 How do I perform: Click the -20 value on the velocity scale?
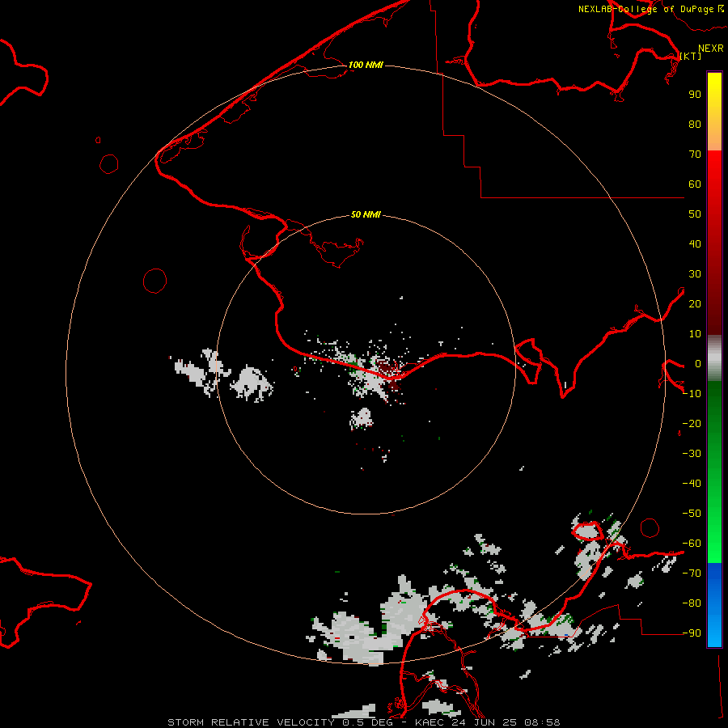click(x=692, y=423)
